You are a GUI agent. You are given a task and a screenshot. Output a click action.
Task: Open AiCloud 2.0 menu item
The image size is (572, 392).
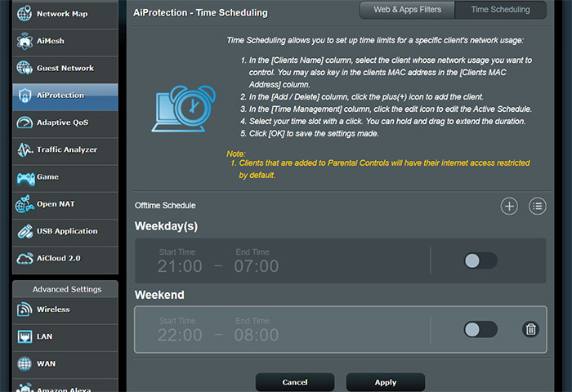(65, 259)
